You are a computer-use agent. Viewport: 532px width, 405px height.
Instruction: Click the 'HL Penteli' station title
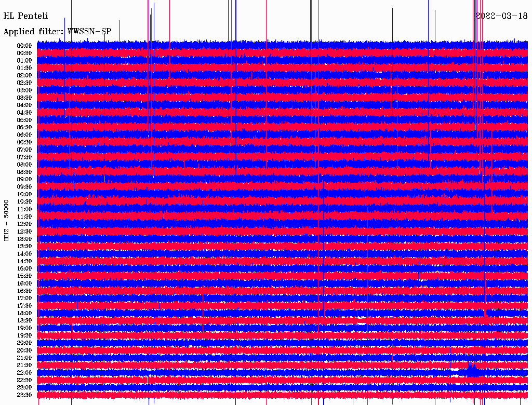(x=26, y=16)
